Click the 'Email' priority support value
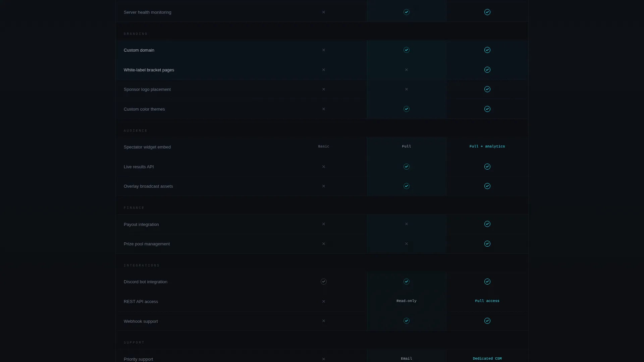644x362 pixels. point(407,359)
